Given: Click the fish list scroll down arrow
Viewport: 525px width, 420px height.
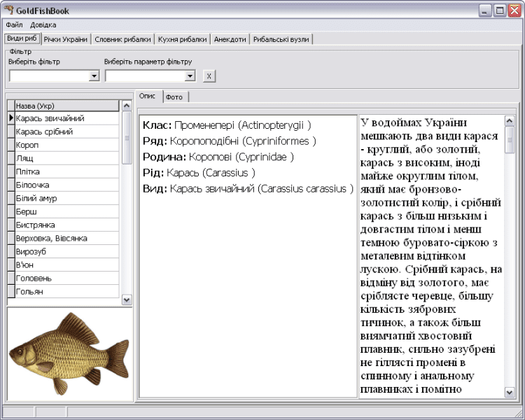Looking at the screenshot, I should (127, 300).
